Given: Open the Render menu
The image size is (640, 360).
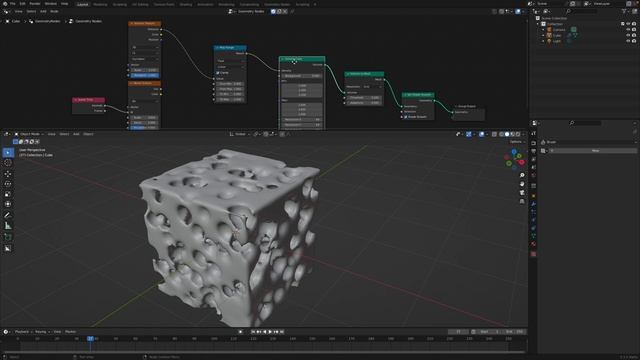Looking at the screenshot, I should tap(35, 4).
